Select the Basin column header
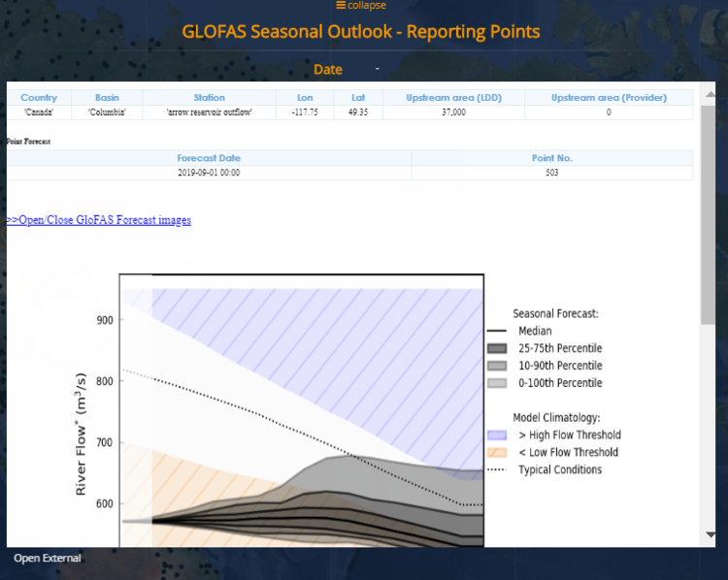Image resolution: width=728 pixels, height=580 pixels. (x=107, y=97)
